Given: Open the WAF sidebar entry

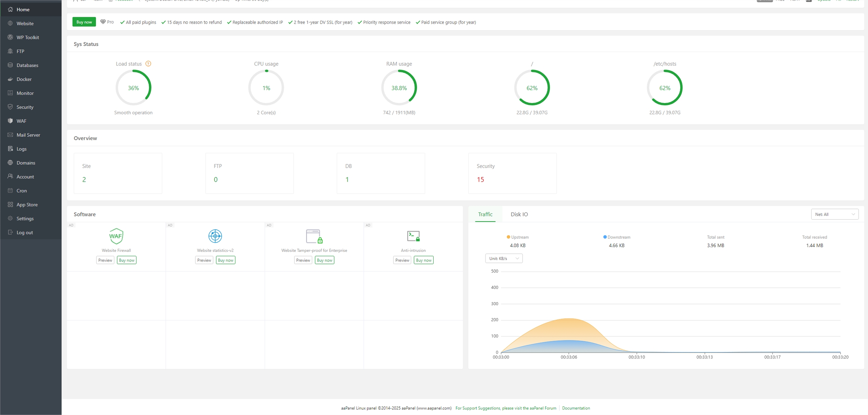Looking at the screenshot, I should tap(31, 121).
